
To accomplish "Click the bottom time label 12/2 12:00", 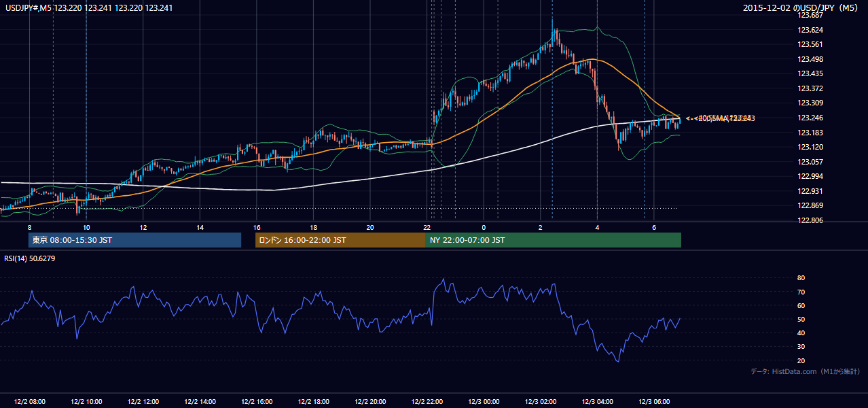I will pyautogui.click(x=143, y=402).
